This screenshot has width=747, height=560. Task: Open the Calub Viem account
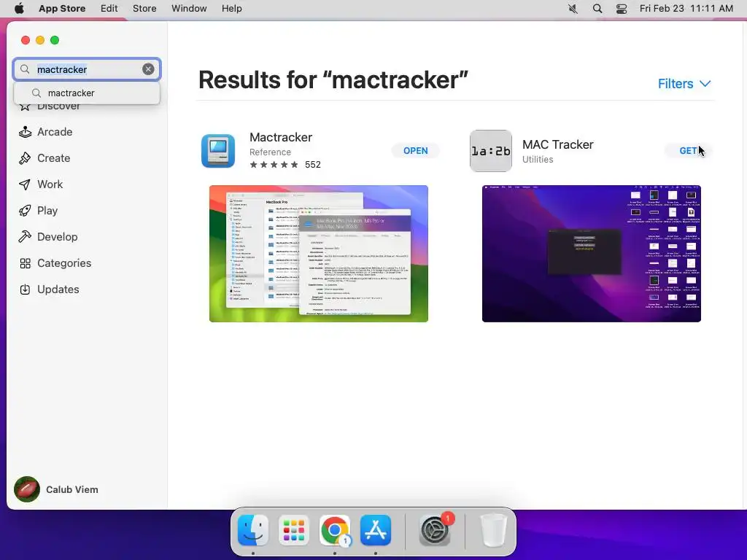(x=72, y=489)
